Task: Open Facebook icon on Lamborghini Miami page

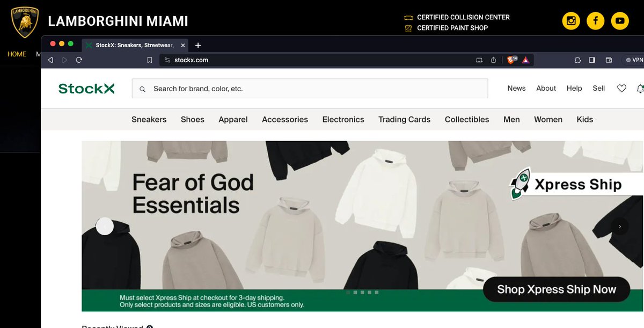Action: pyautogui.click(x=596, y=21)
